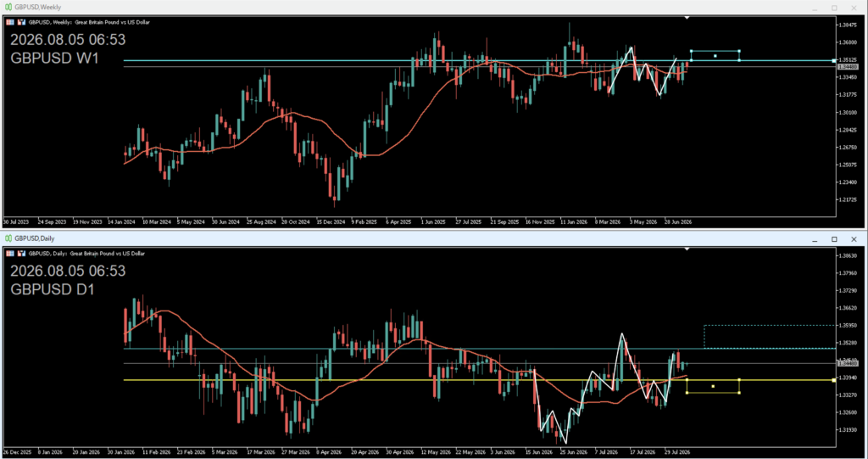Click the 1.34480 current price label in Weekly chart
Screen dimensions: 868x459
click(x=848, y=66)
